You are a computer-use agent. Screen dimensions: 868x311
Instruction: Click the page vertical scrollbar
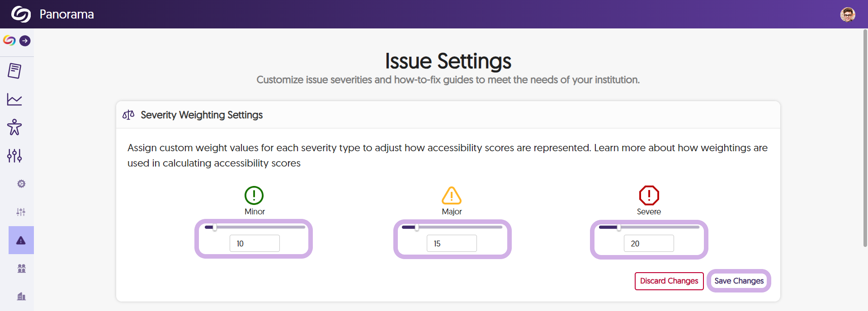click(865, 138)
